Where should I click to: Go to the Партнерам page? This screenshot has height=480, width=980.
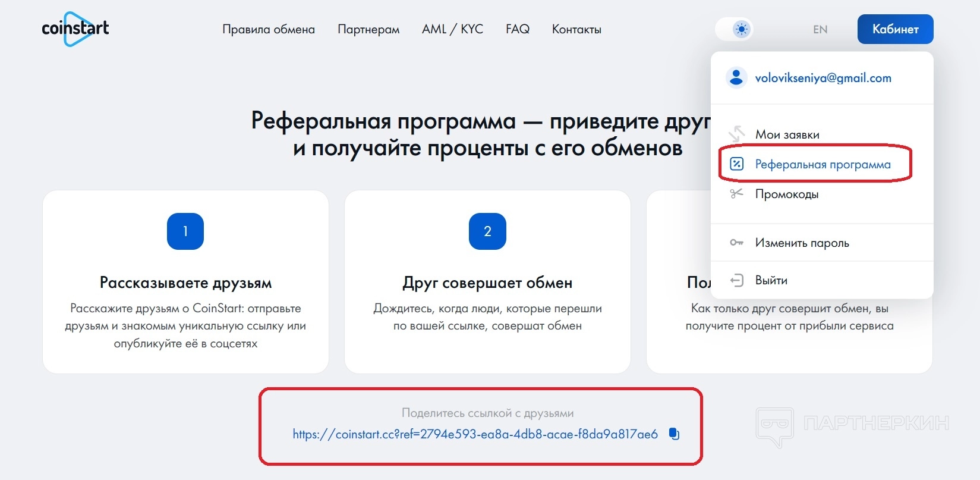368,29
